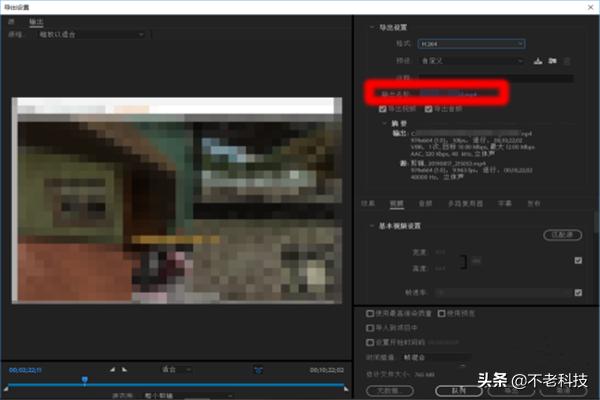
Task: Toggle the 导出音频 checkbox
Action: click(x=429, y=109)
